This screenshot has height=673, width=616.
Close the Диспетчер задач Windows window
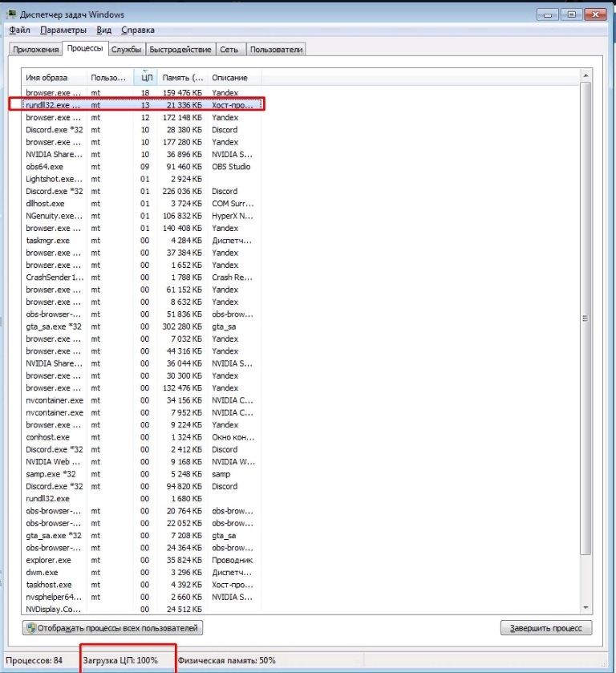tap(595, 14)
